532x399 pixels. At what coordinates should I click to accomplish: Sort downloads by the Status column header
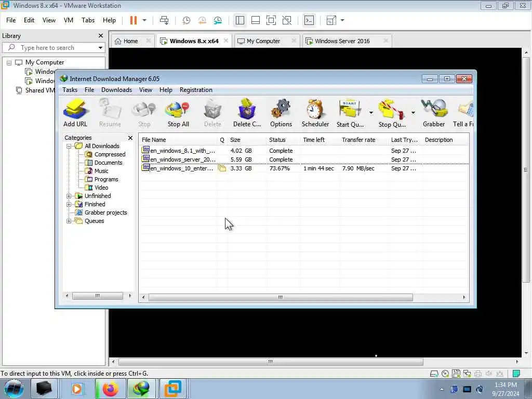284,140
